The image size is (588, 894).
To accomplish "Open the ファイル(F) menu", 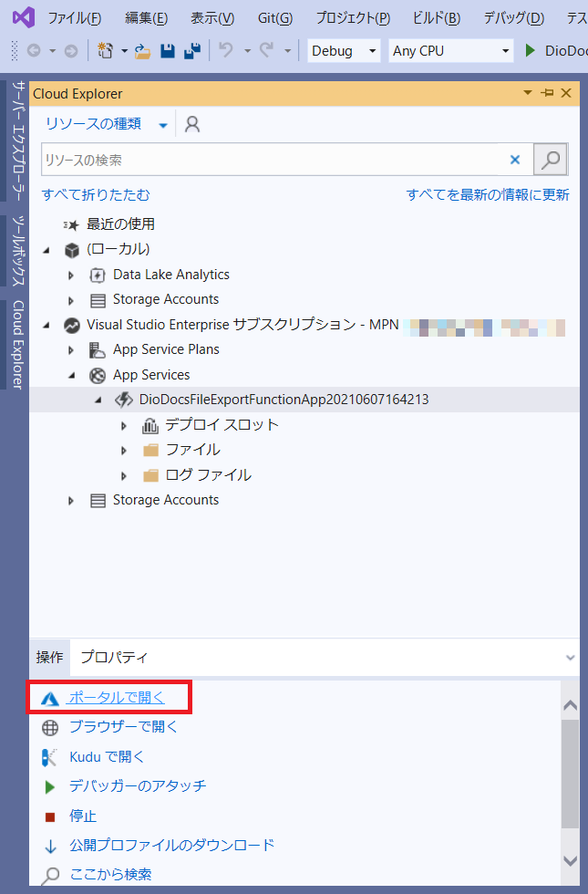I will [x=74, y=18].
